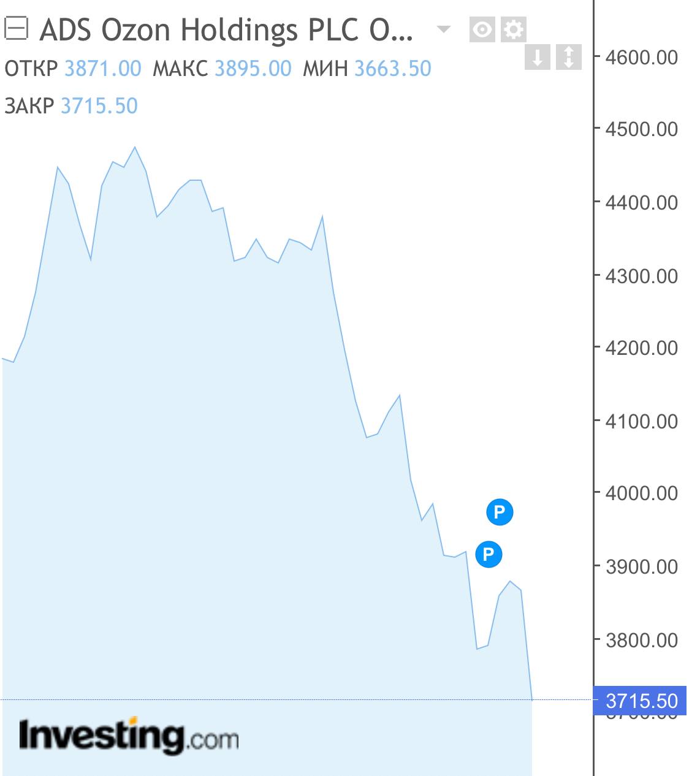Open chart settings via the gear icon

point(514,29)
